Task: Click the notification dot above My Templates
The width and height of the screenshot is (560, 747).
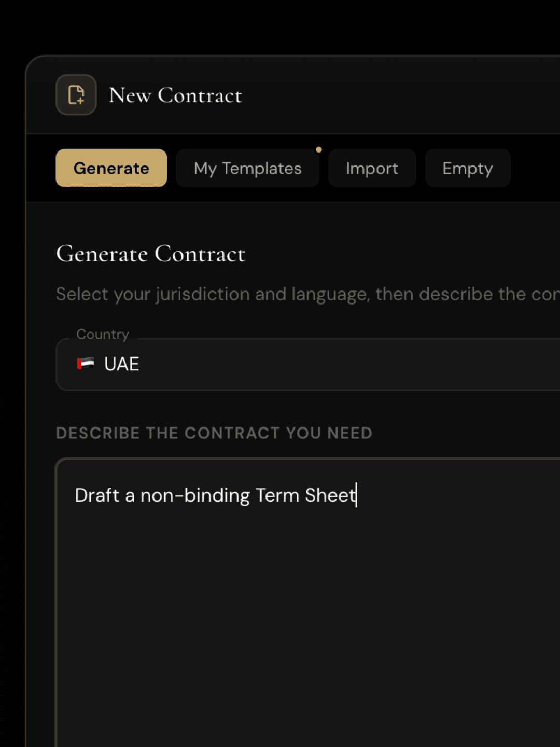Action: pyautogui.click(x=319, y=149)
